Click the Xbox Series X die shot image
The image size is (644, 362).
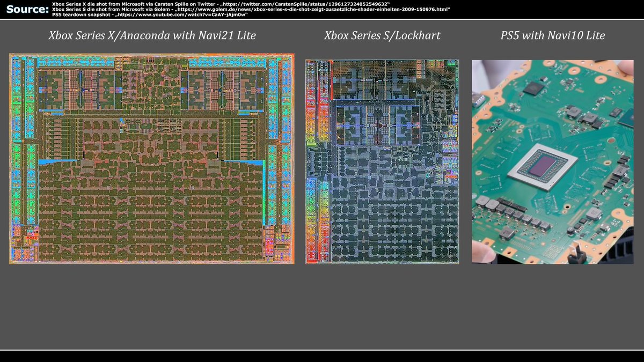click(152, 158)
